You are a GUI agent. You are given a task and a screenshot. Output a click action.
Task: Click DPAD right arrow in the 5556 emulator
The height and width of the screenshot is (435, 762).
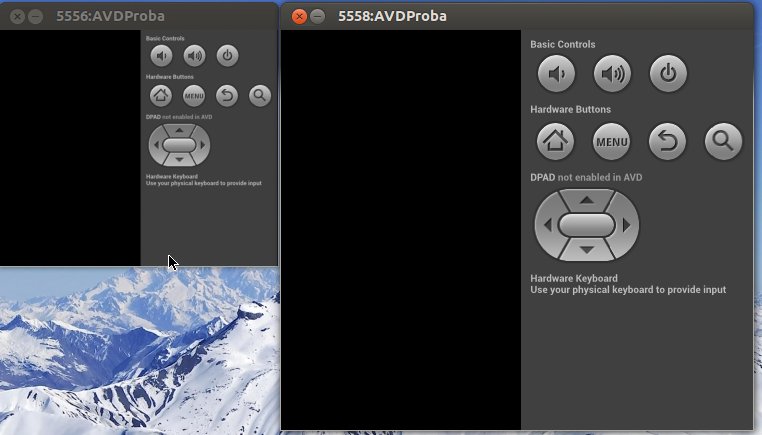[203, 145]
